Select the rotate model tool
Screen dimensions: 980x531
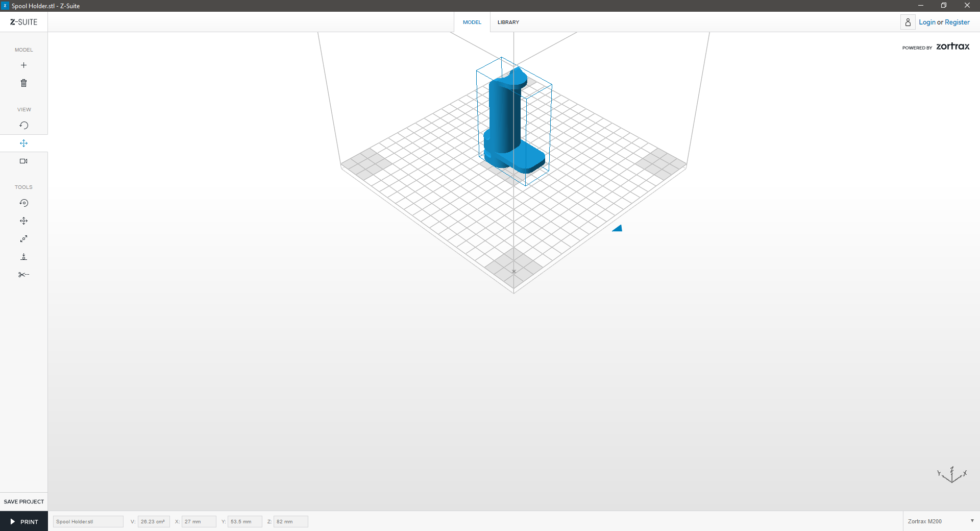pyautogui.click(x=23, y=203)
